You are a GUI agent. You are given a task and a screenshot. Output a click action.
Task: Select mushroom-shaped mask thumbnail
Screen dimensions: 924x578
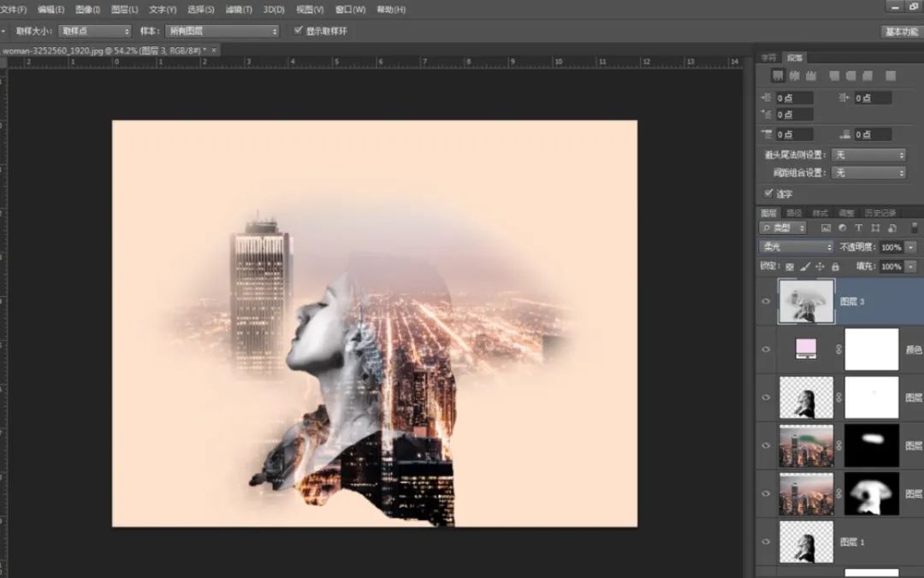872,493
